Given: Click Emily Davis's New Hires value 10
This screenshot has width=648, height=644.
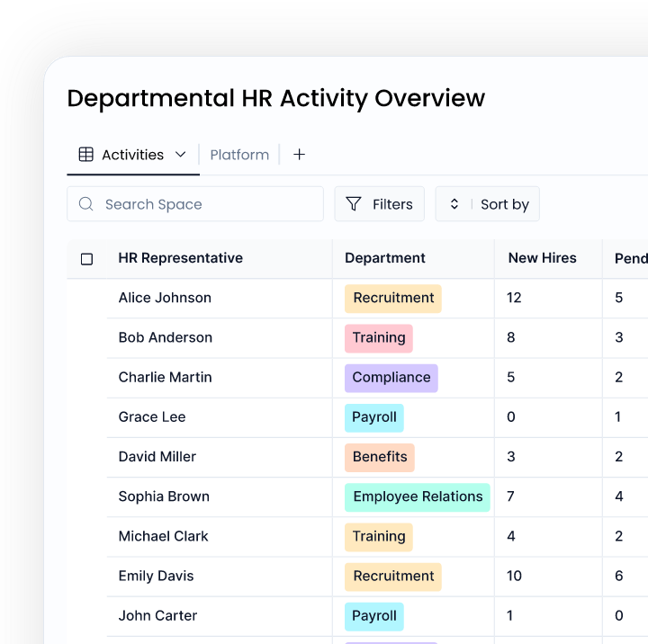Looking at the screenshot, I should pyautogui.click(x=514, y=576).
